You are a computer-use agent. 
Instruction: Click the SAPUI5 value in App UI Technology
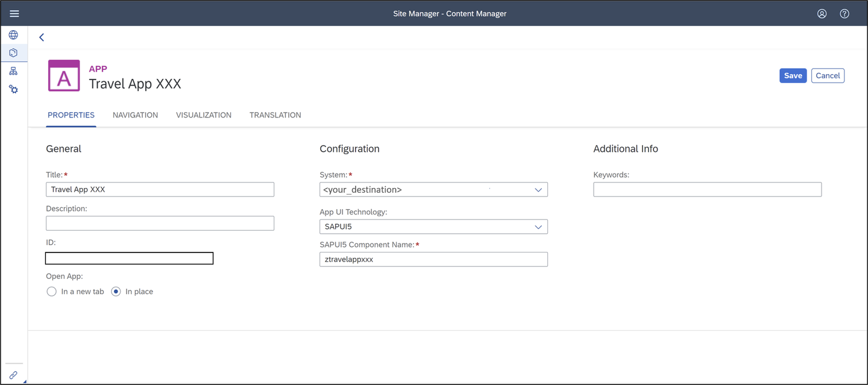pos(338,227)
